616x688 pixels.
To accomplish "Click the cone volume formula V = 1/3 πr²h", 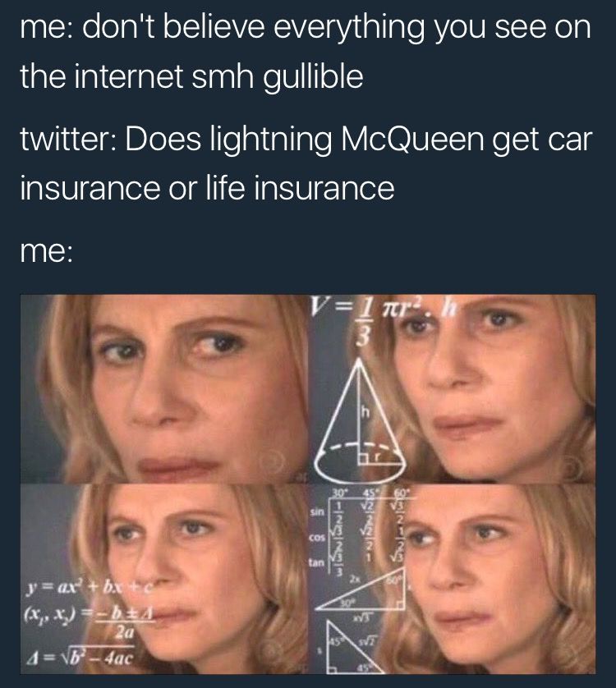I will [x=381, y=320].
